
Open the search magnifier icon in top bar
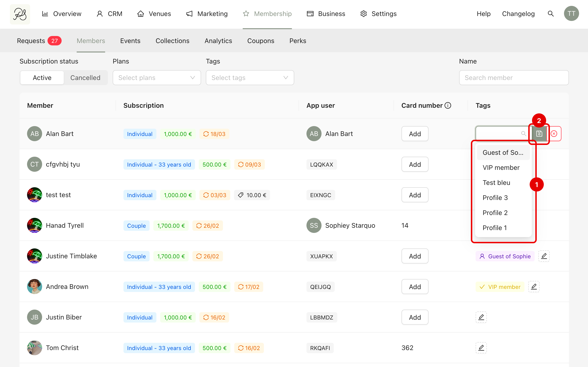tap(551, 14)
